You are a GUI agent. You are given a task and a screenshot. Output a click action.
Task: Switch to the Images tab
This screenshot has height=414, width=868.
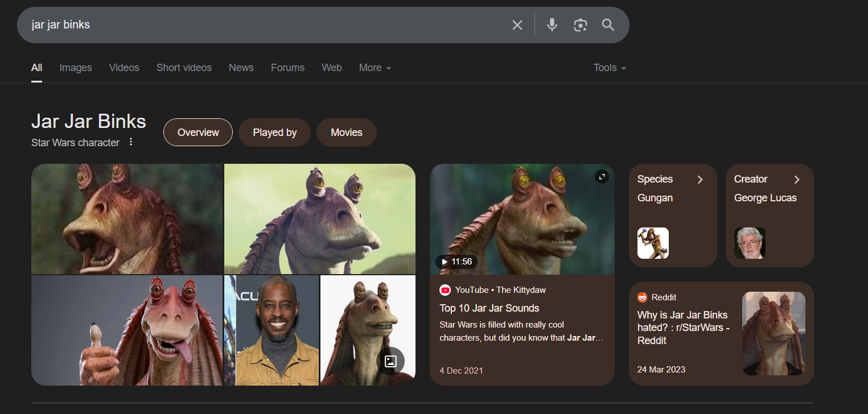coord(76,68)
